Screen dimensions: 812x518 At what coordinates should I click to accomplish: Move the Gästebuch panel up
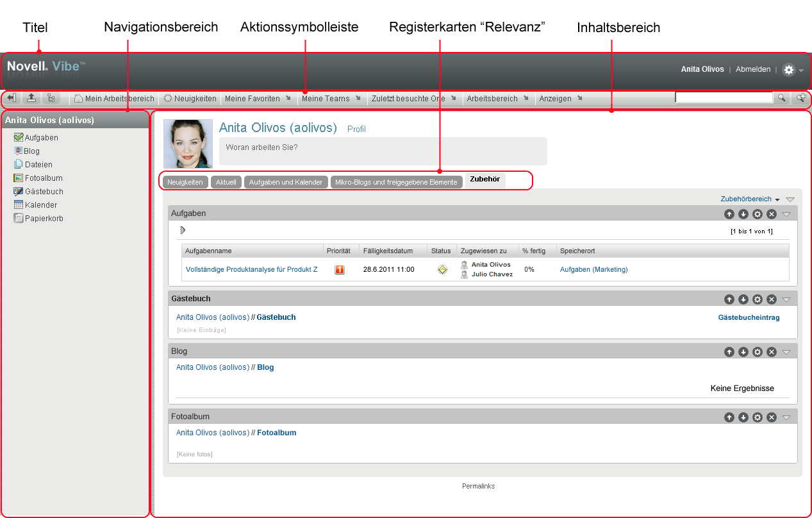pyautogui.click(x=729, y=299)
